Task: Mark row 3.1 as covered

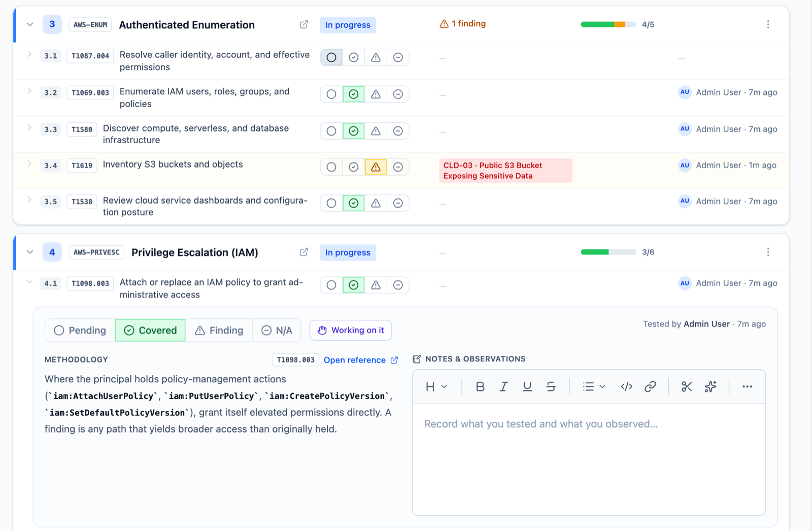Action: coord(354,57)
